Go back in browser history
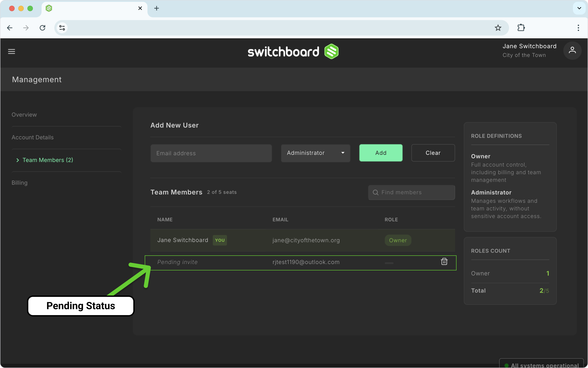Image resolution: width=588 pixels, height=368 pixels. [10, 28]
